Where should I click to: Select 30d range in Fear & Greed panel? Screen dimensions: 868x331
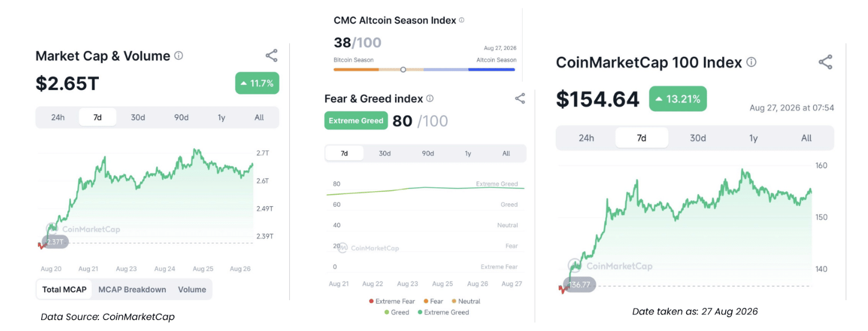(x=385, y=153)
